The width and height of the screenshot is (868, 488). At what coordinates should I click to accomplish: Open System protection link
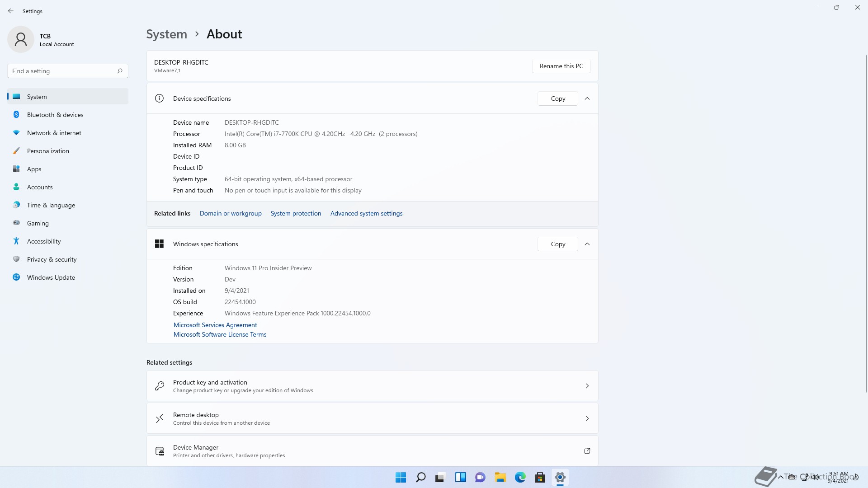[x=296, y=213]
